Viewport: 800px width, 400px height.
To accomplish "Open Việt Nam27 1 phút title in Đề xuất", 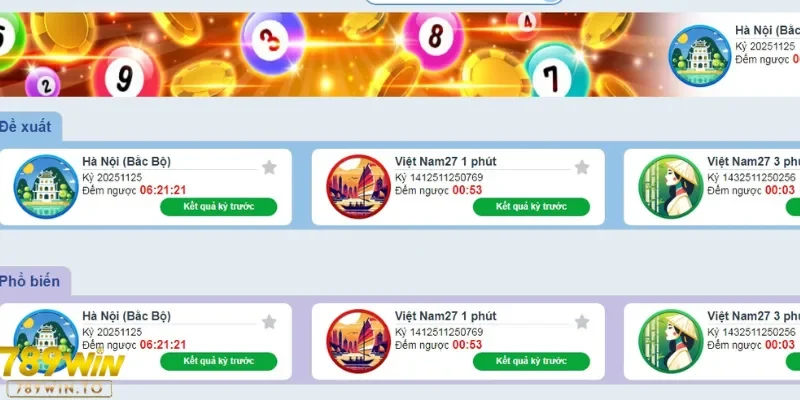I will 445,162.
